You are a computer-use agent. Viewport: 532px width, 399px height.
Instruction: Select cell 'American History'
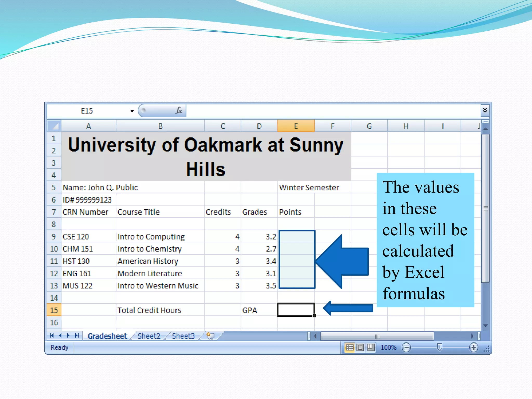pos(160,261)
